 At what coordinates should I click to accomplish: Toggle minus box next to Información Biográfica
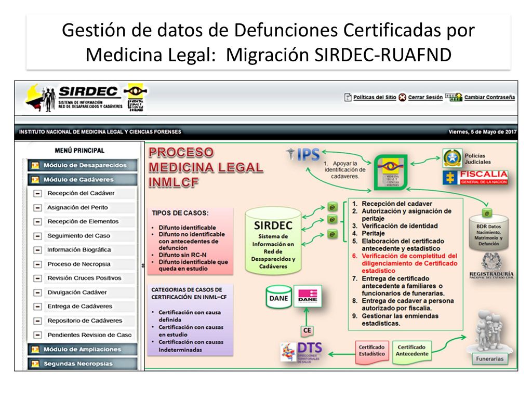tap(37, 250)
